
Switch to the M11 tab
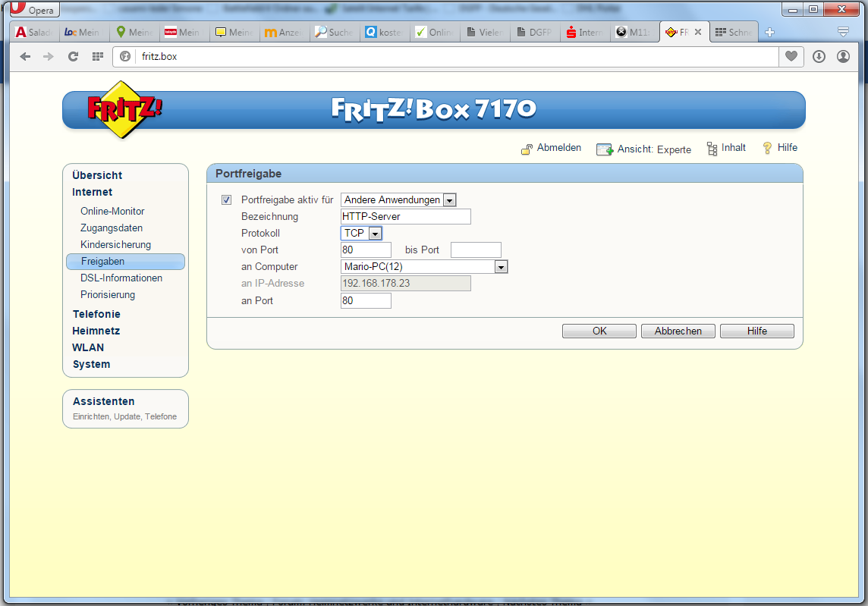pyautogui.click(x=635, y=32)
